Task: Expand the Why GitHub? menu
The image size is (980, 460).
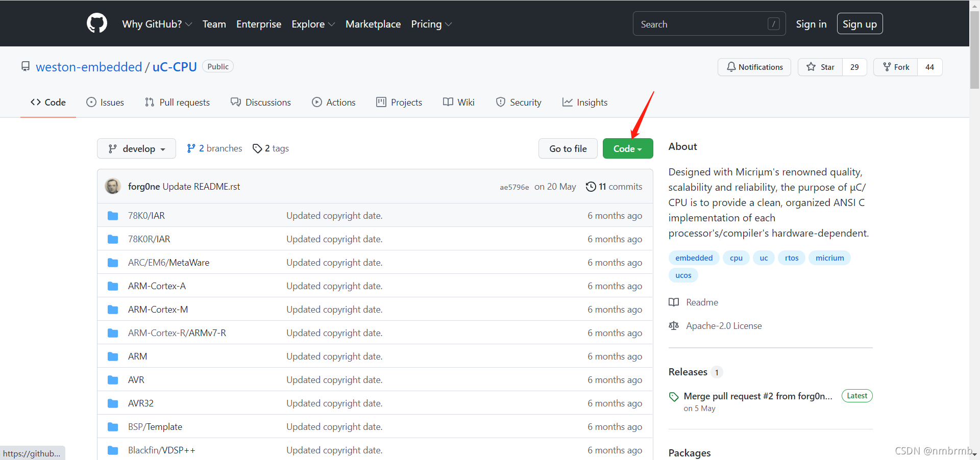Action: [157, 24]
